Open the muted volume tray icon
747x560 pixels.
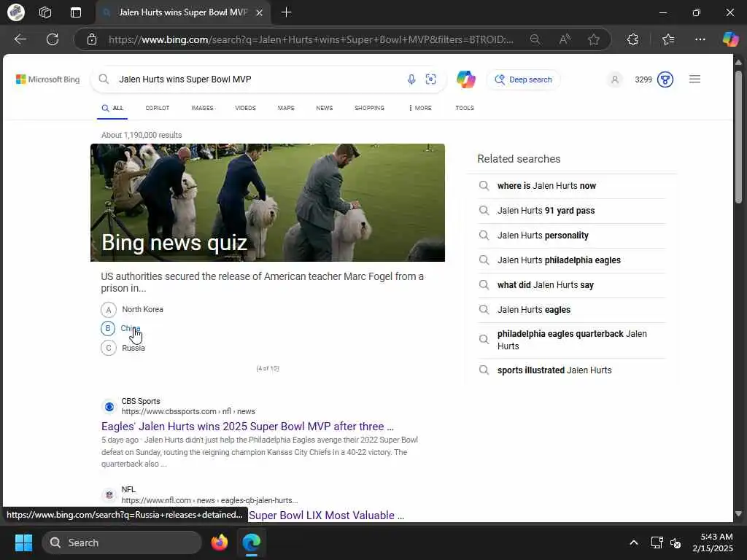point(676,542)
